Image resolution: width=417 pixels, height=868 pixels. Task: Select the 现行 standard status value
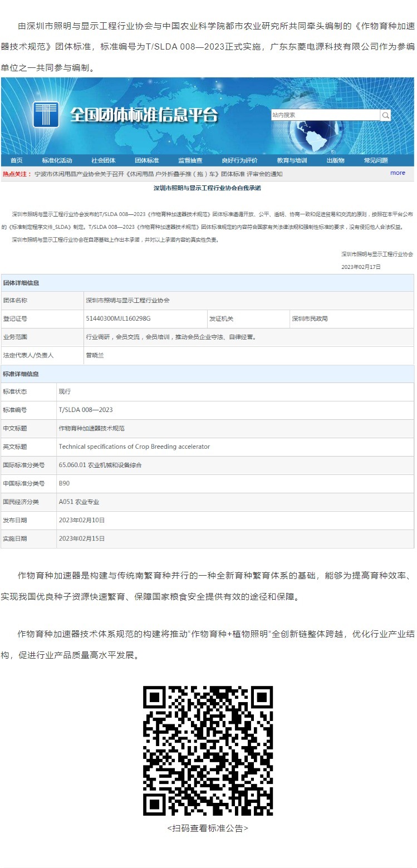(x=65, y=392)
